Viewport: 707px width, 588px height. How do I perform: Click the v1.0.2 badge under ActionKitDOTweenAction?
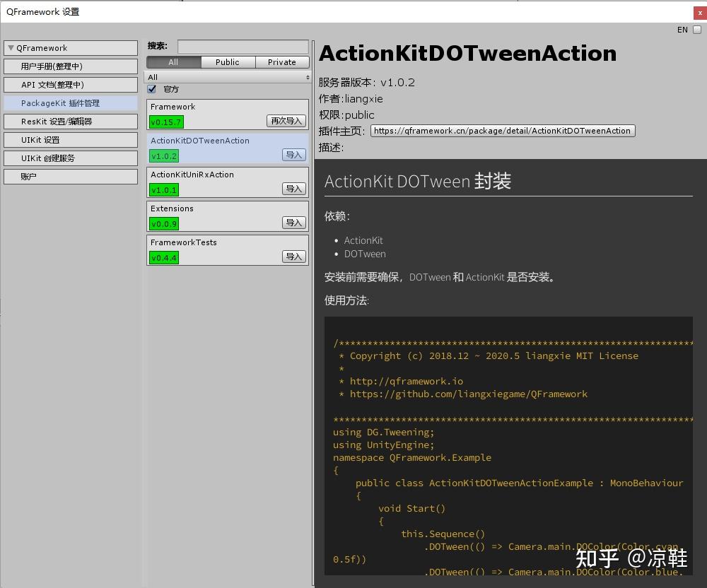(x=164, y=155)
